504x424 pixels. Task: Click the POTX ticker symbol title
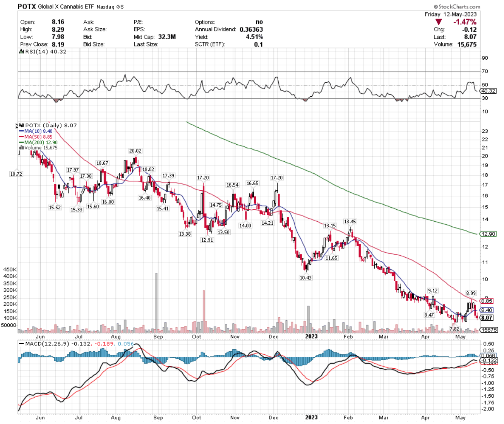[27, 6]
